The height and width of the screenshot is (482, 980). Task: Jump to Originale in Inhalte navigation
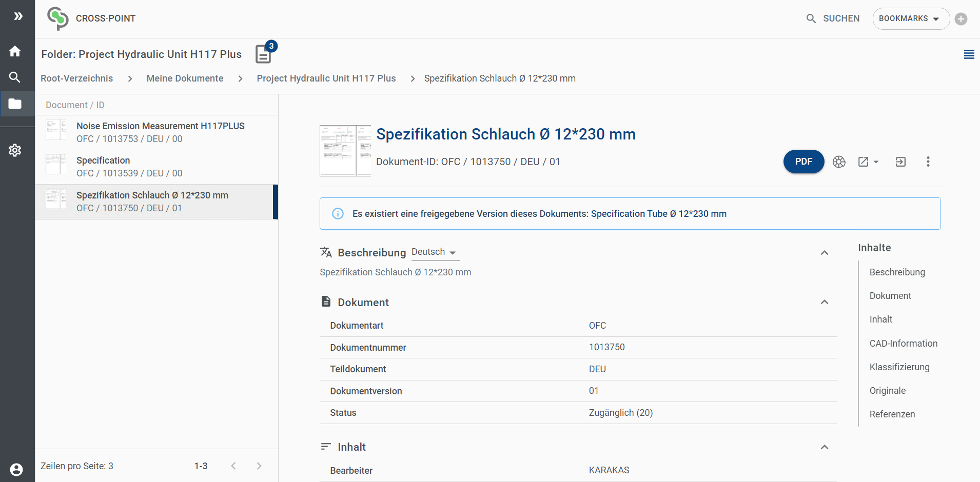[887, 391]
